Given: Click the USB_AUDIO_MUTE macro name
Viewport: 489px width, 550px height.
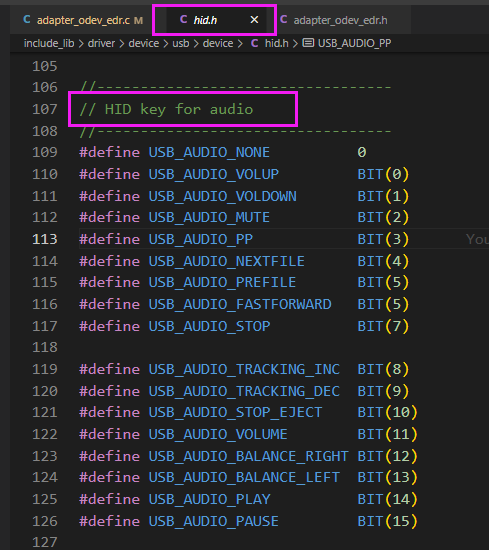Looking at the screenshot, I should pos(209,217).
